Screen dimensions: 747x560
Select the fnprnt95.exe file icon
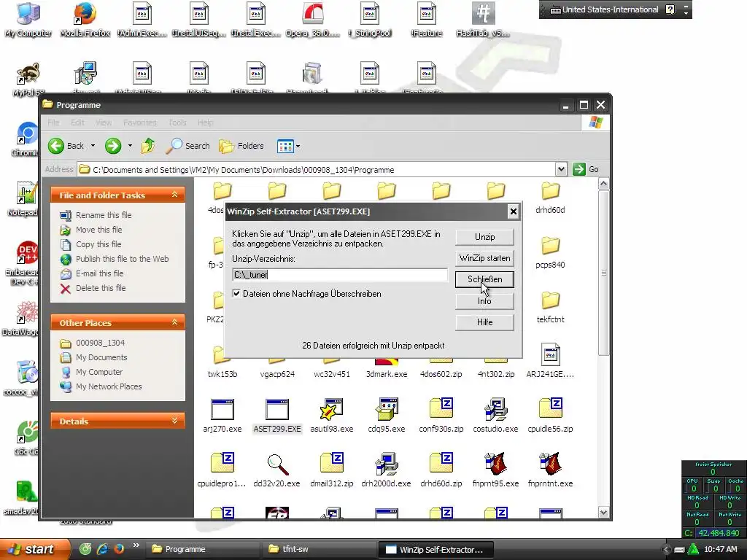pos(495,464)
